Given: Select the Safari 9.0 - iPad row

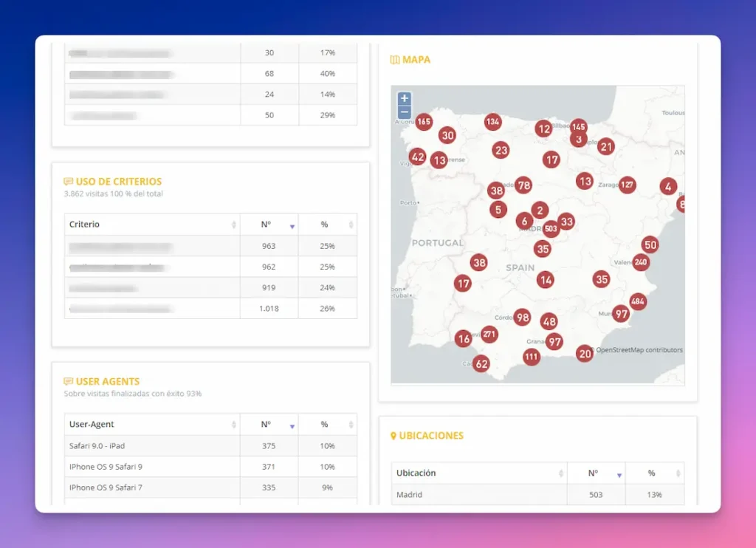Looking at the screenshot, I should click(151, 445).
